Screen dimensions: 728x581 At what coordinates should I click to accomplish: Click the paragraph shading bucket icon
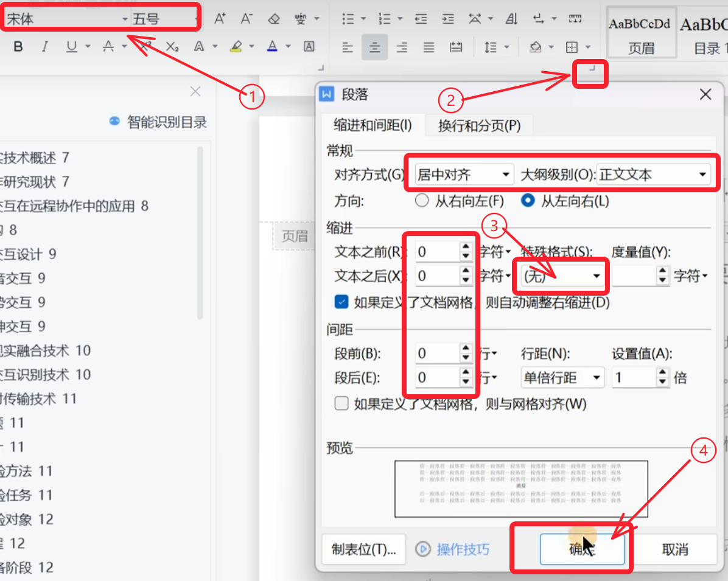536,47
